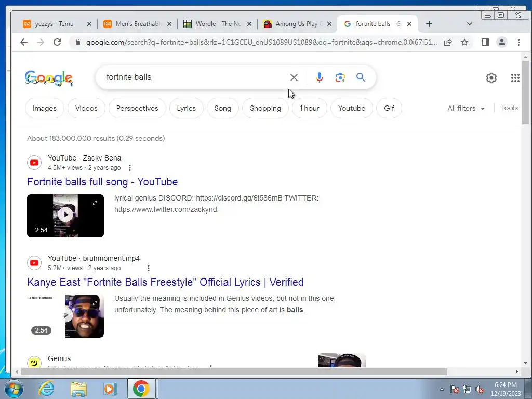
Task: Click the fortnite balls search input
Action: click(195, 77)
